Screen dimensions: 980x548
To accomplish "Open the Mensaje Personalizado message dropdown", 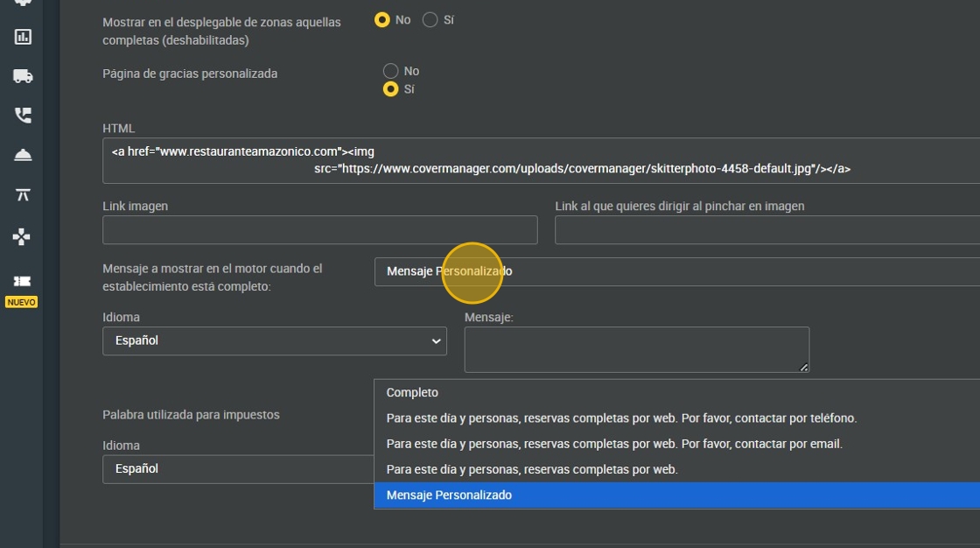I will click(677, 271).
